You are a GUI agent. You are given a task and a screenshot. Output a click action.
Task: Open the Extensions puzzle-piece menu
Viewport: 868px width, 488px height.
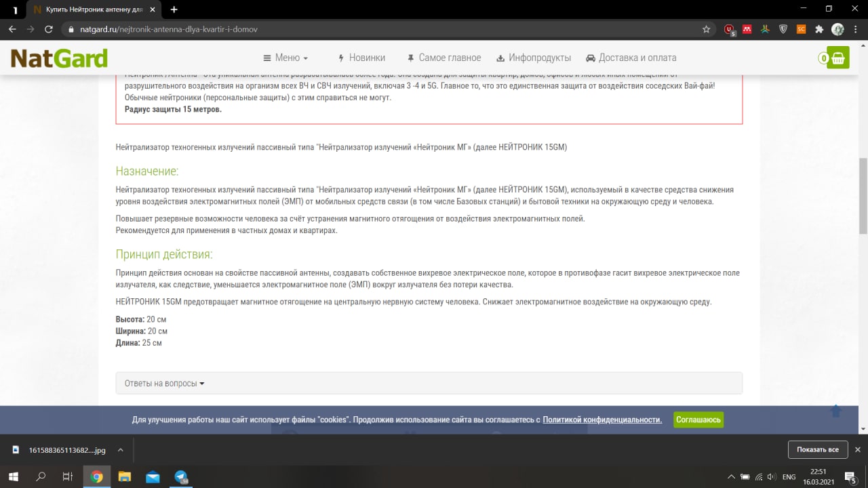[819, 29]
